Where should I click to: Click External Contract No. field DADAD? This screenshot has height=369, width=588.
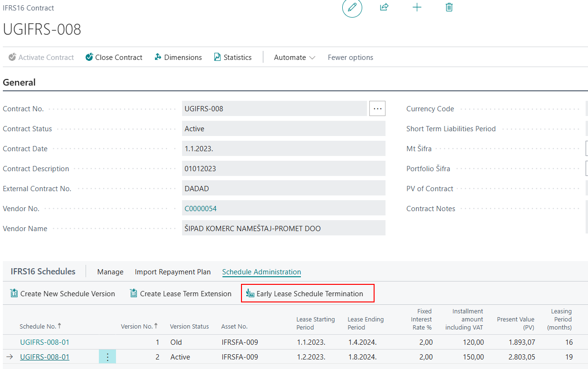(x=284, y=188)
